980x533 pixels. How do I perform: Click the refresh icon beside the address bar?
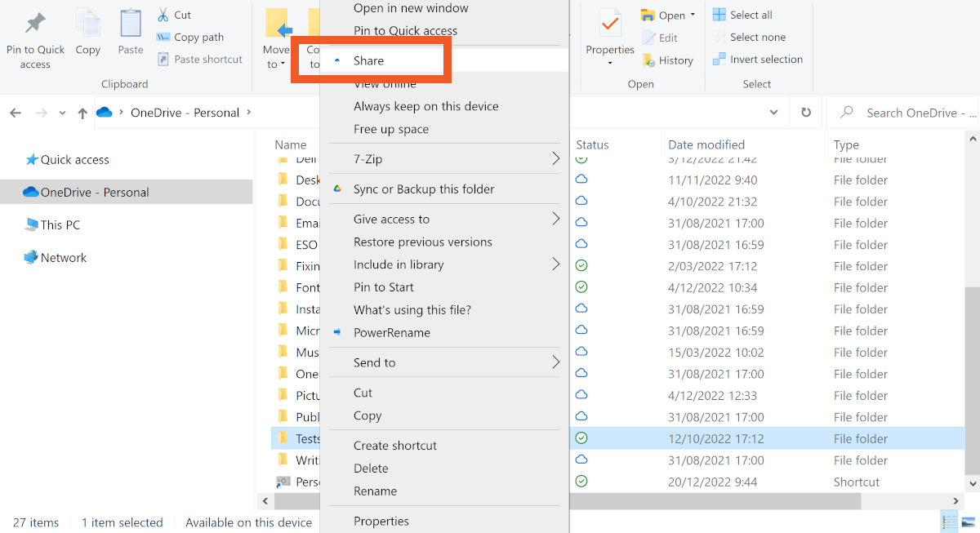point(806,113)
